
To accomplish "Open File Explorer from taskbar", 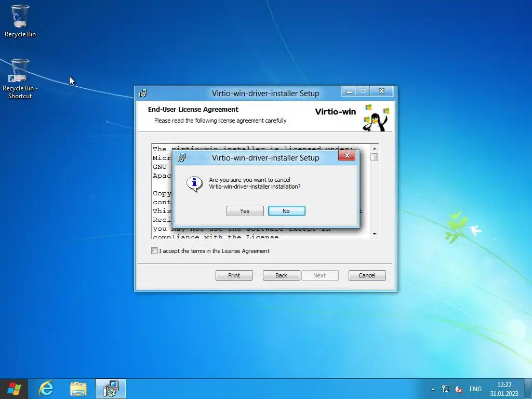I will click(x=78, y=389).
